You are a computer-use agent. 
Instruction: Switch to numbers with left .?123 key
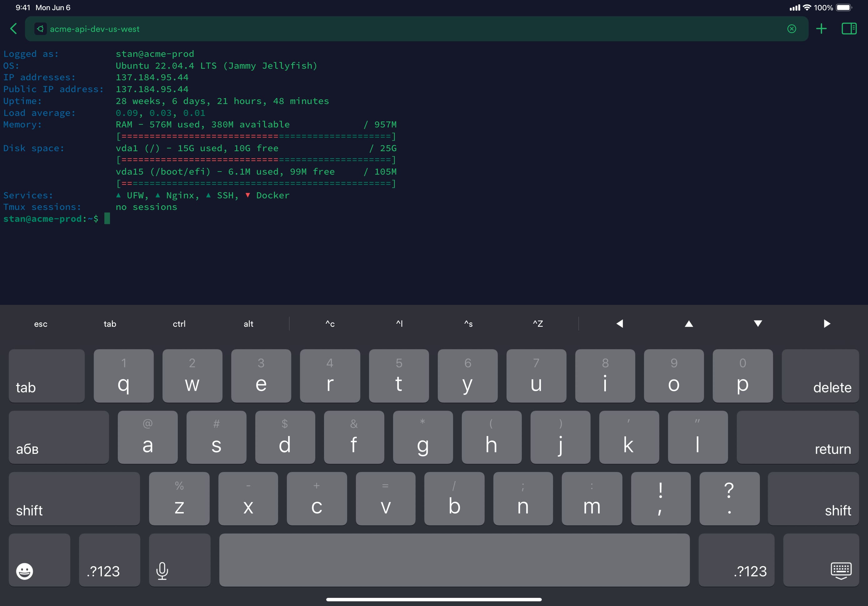tap(110, 560)
